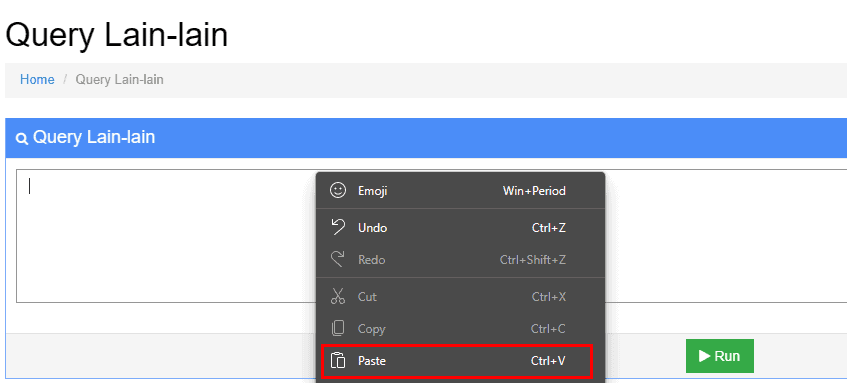Click the 'Win+Period' shortcut label

click(534, 191)
